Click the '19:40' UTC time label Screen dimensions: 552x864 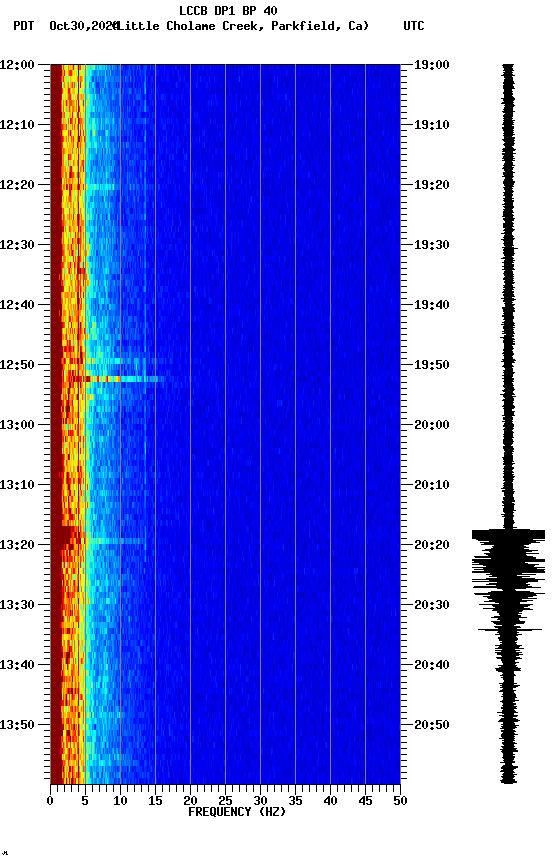[x=432, y=305]
